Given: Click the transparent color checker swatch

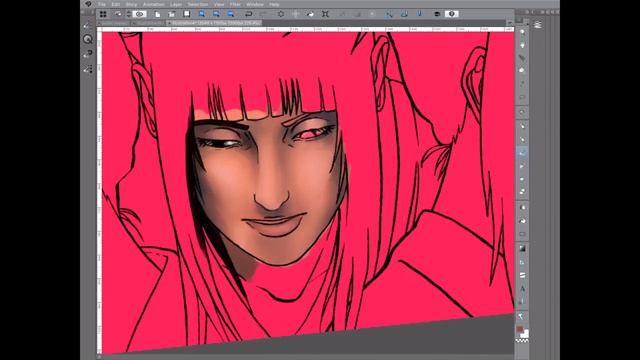Looking at the screenshot, I should point(522,340).
